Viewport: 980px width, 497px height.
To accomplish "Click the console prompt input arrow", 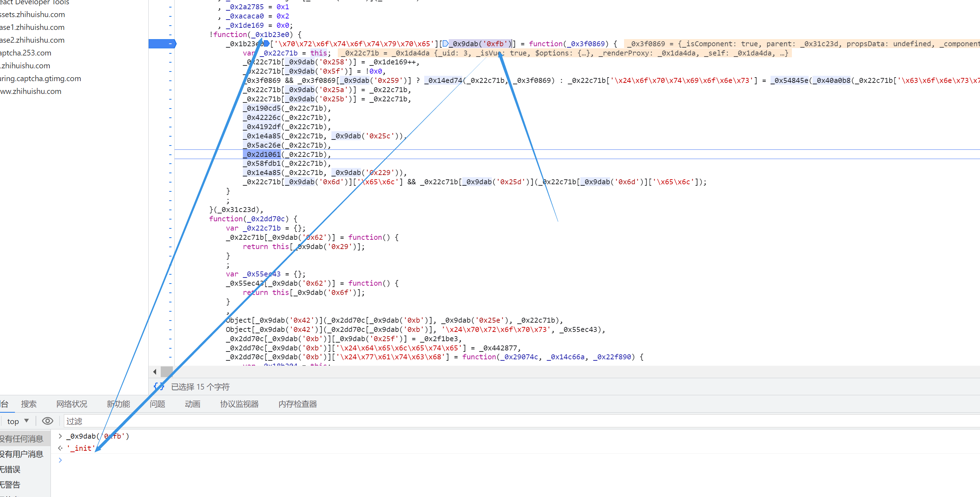I will [60, 460].
